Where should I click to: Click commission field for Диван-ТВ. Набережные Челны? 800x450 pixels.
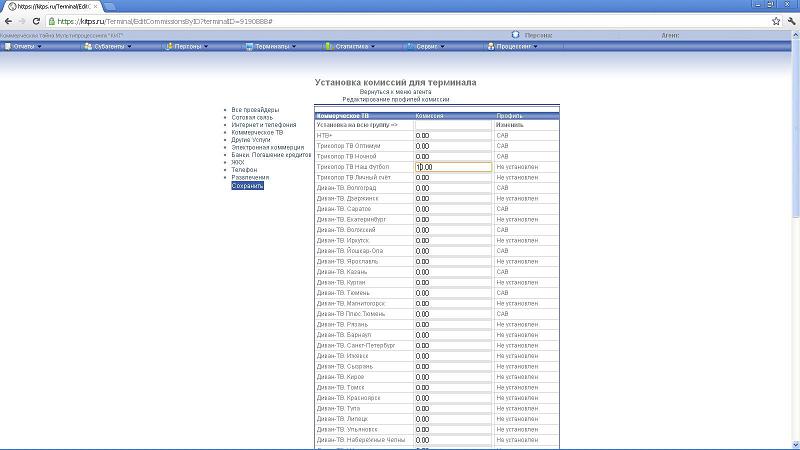453,440
